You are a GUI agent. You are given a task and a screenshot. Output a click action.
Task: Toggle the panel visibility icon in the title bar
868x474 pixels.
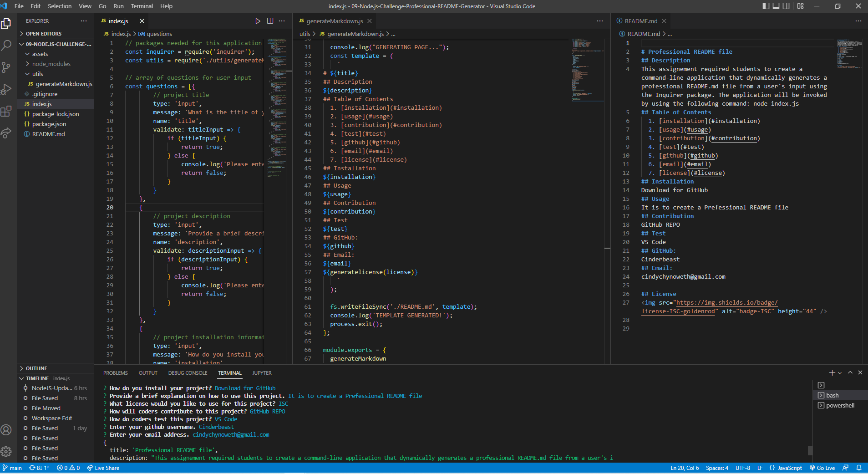click(x=776, y=6)
